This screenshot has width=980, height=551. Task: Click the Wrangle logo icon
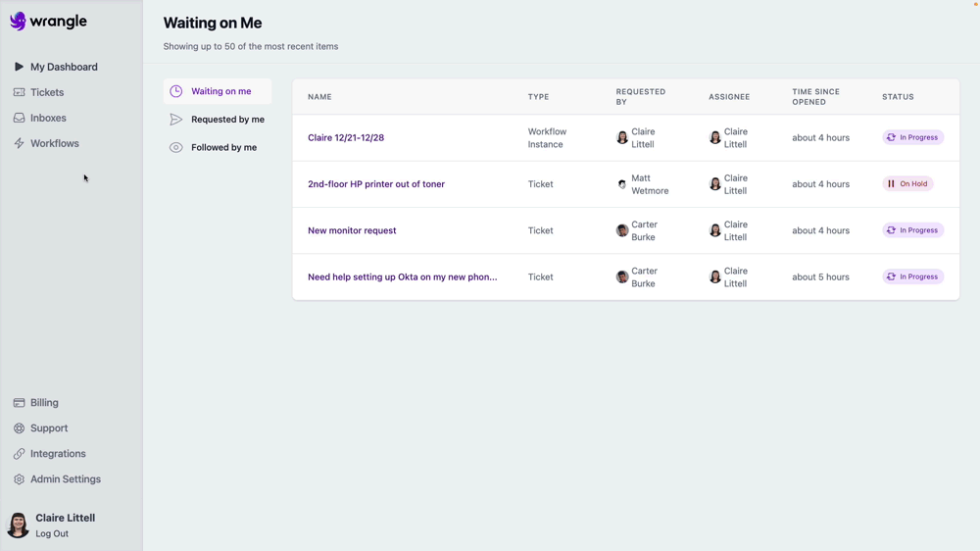click(x=18, y=21)
